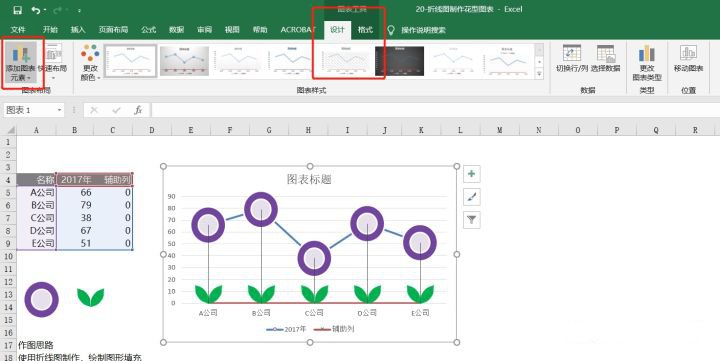The width and height of the screenshot is (720, 361).
Task: Click the formula bar confirm checkmark icon
Action: tap(117, 110)
